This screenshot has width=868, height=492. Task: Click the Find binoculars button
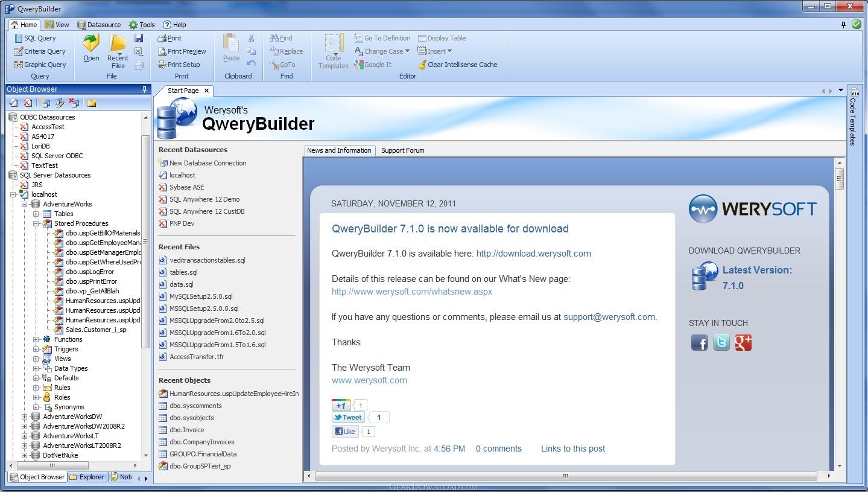[281, 38]
